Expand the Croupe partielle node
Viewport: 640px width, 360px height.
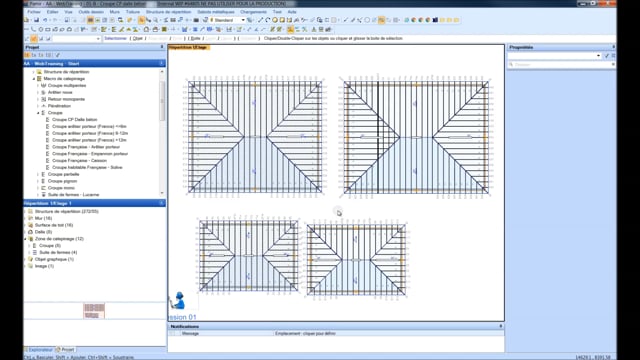[38, 174]
